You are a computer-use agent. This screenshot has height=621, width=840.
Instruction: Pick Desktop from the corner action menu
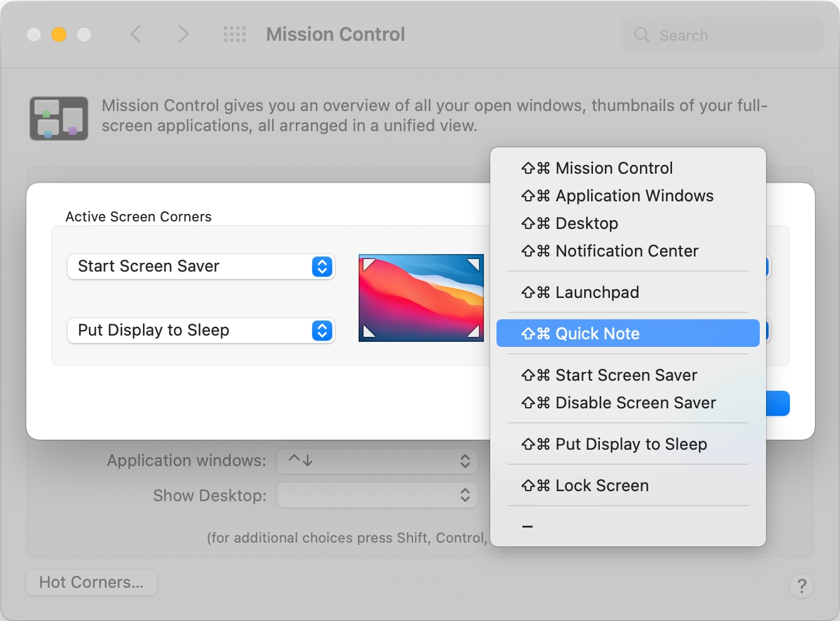(628, 223)
